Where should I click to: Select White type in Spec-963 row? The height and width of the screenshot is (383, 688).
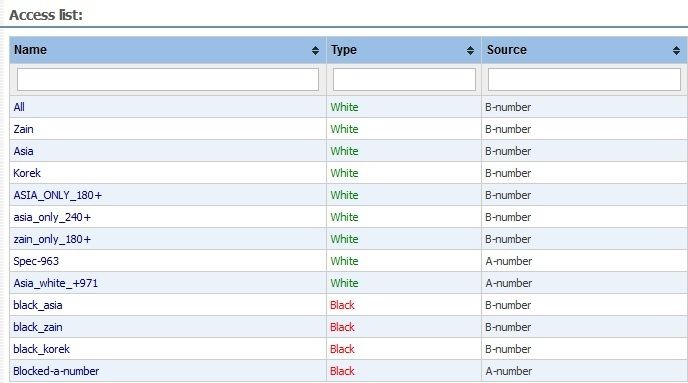344,261
